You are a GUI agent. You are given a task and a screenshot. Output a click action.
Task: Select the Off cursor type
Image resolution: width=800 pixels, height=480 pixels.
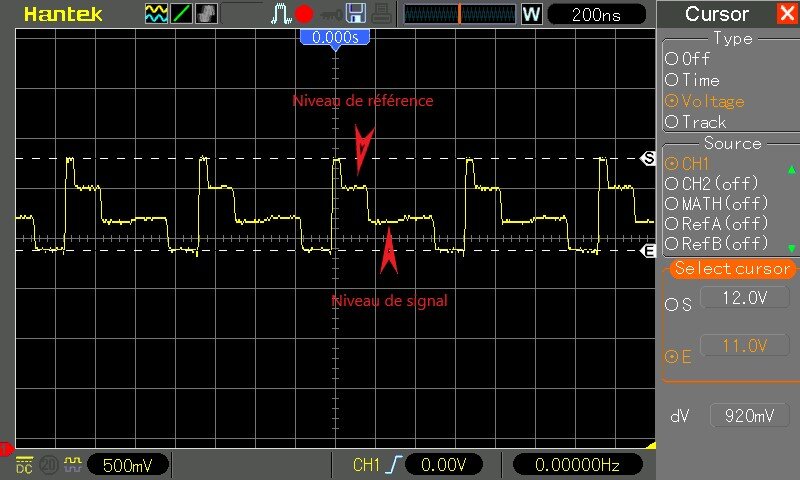tap(688, 59)
